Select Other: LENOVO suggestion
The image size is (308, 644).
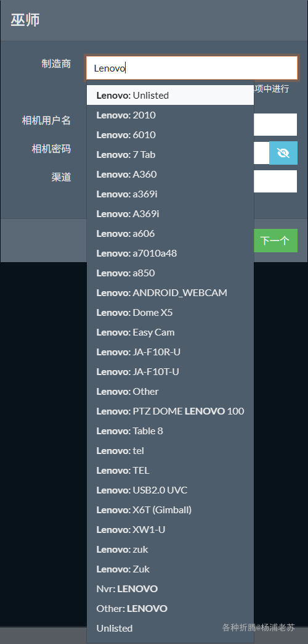[x=170, y=608]
